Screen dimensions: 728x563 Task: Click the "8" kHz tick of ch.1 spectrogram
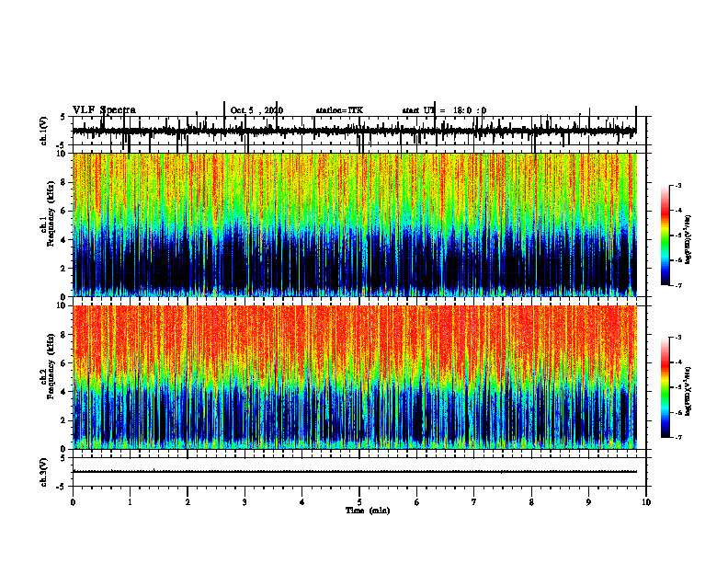[64, 182]
